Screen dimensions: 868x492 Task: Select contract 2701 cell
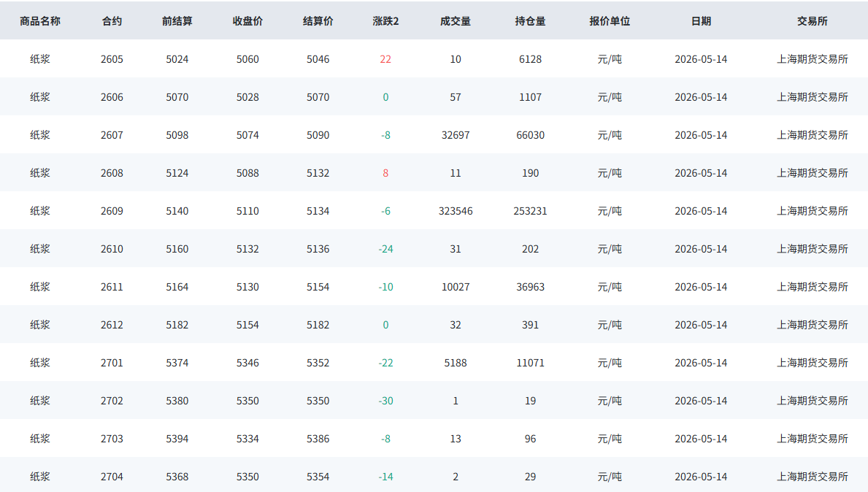[x=112, y=363]
